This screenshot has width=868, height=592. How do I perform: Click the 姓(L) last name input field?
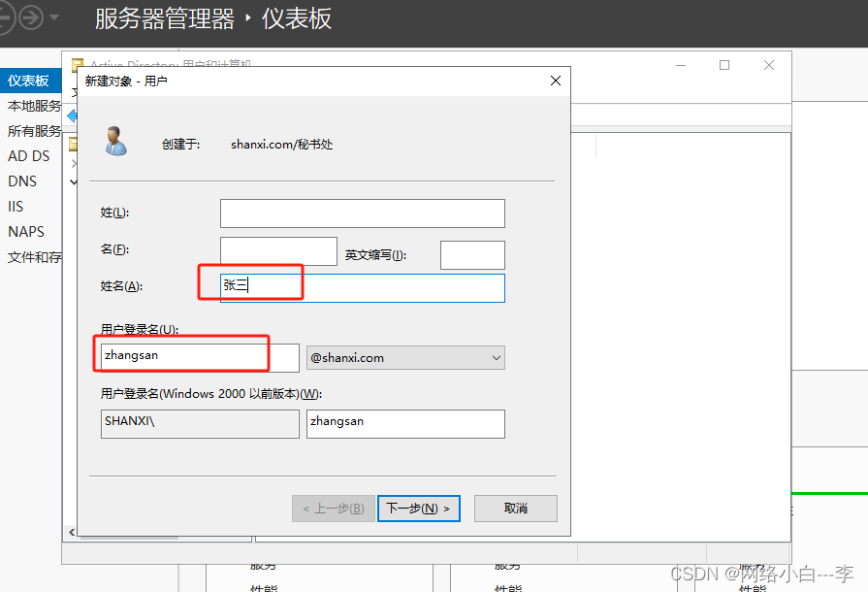362,214
